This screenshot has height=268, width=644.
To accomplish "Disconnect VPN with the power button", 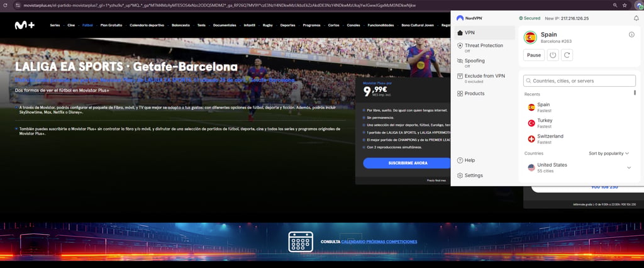I will (x=553, y=55).
